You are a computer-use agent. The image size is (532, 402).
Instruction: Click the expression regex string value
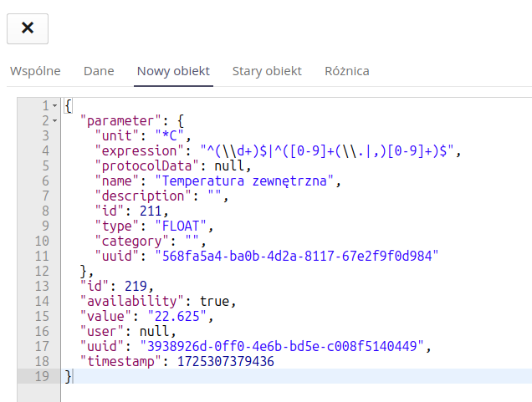(330, 151)
